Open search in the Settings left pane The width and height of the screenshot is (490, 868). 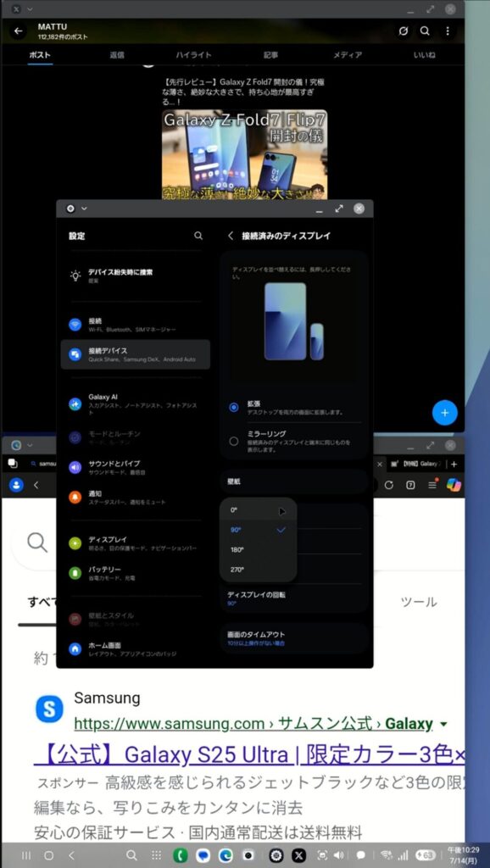198,236
